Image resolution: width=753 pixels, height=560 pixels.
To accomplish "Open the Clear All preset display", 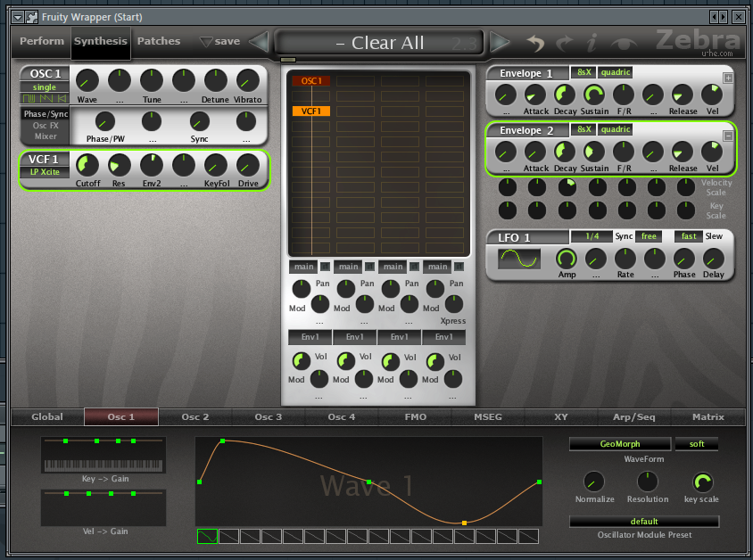I will point(379,43).
